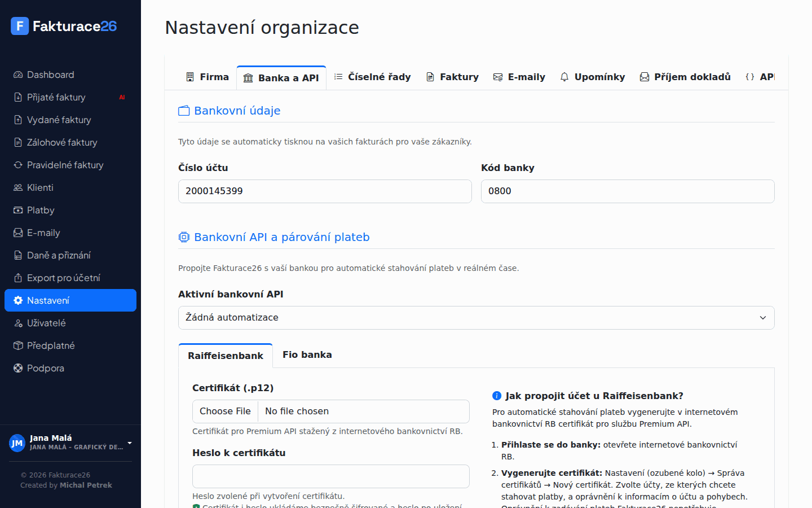Click the braces icon on API tab

pyautogui.click(x=750, y=77)
